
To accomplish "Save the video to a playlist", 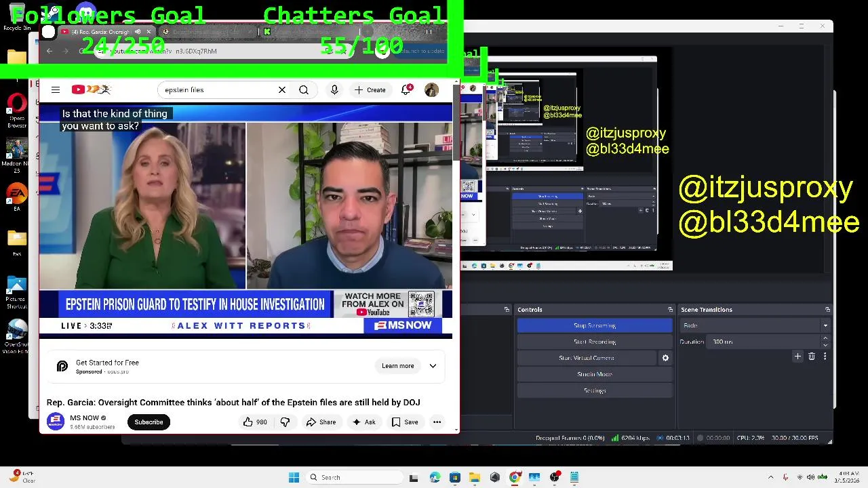I will (405, 422).
